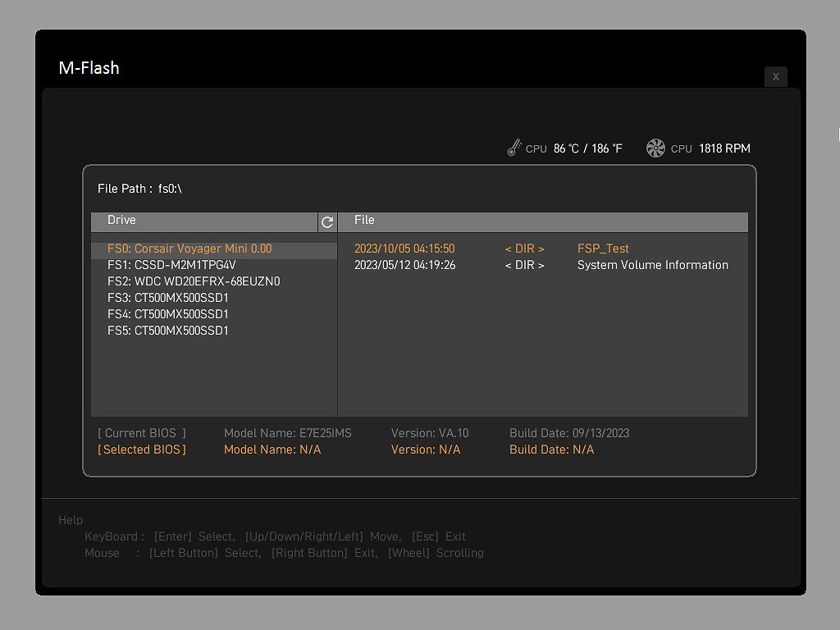This screenshot has width=840, height=630.
Task: Choose drive FS2: WDC WD20EFRX-68EUZN0
Action: (194, 281)
